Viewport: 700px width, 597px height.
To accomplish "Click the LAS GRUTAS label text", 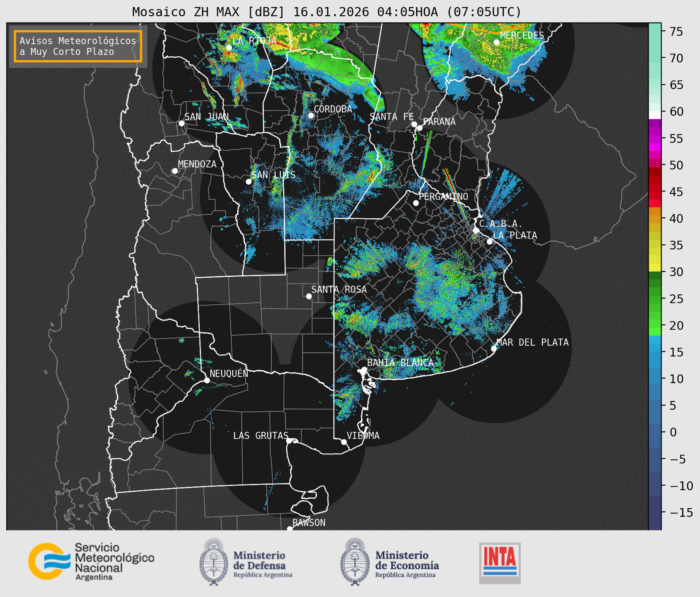I will [261, 436].
